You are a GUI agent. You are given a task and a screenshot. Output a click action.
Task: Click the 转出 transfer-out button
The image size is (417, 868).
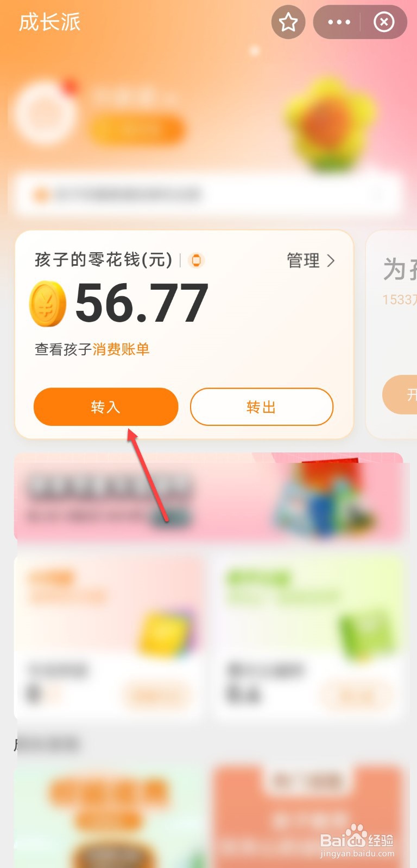click(262, 407)
